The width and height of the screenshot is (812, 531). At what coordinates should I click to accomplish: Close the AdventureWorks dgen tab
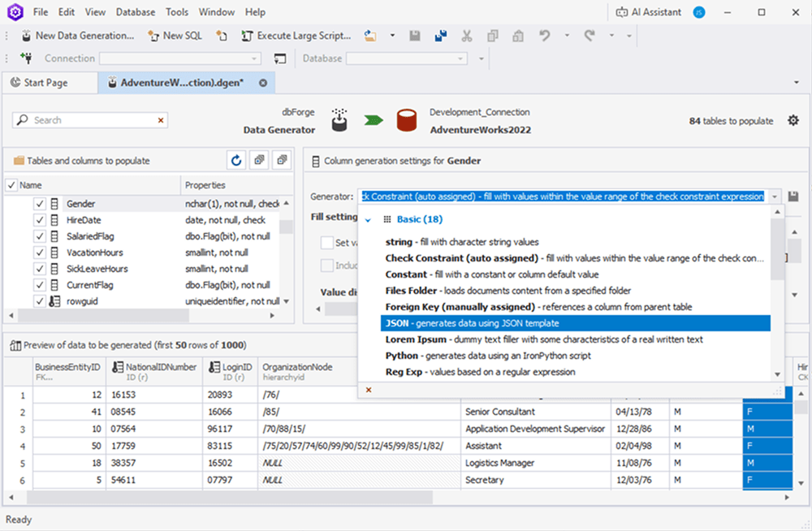pyautogui.click(x=263, y=83)
